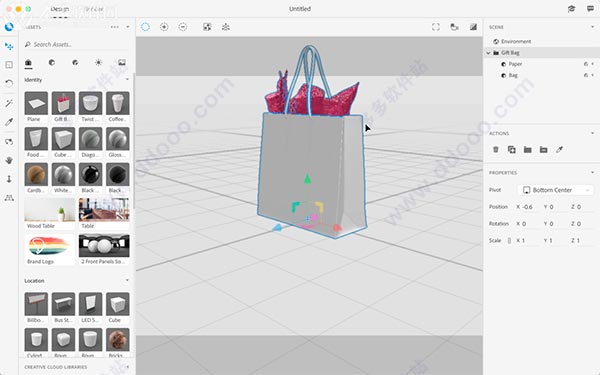Switch to the Design tab

(60, 9)
